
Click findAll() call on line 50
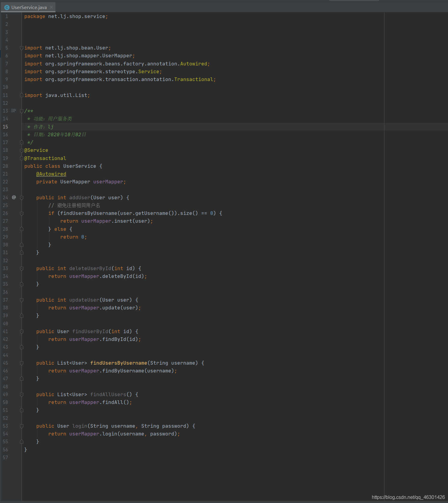115,402
